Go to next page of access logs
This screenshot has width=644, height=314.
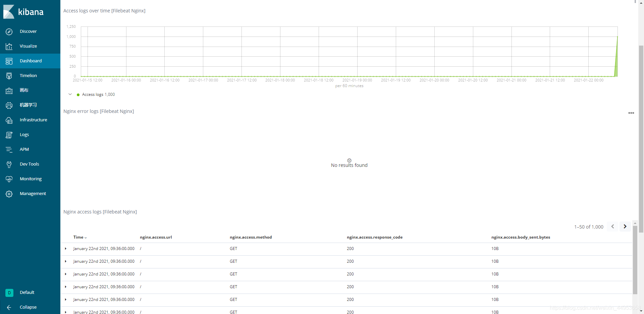pos(625,227)
